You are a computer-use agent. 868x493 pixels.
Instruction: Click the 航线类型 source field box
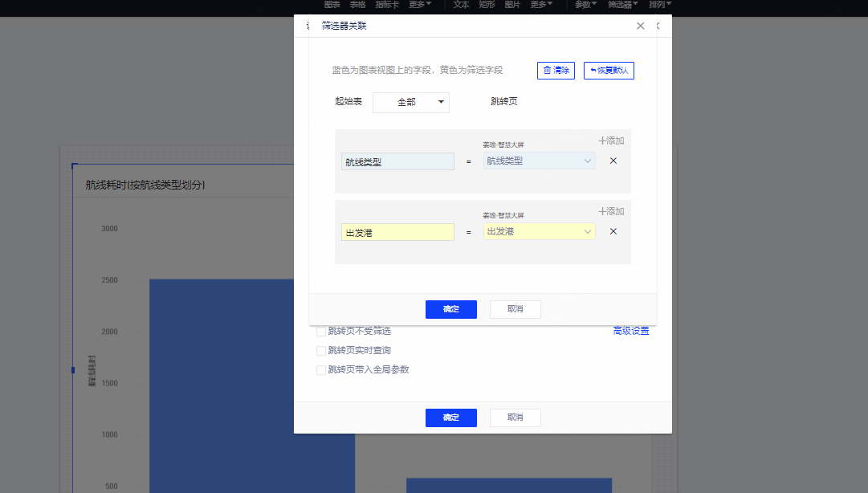(x=397, y=161)
